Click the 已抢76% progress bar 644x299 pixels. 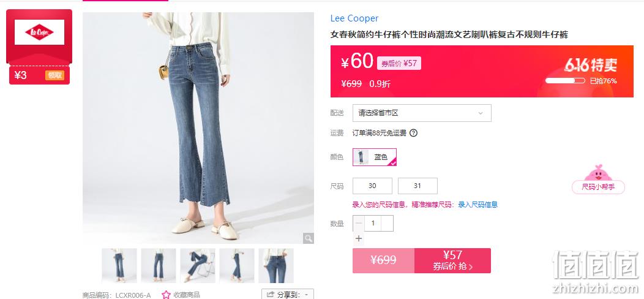point(565,81)
